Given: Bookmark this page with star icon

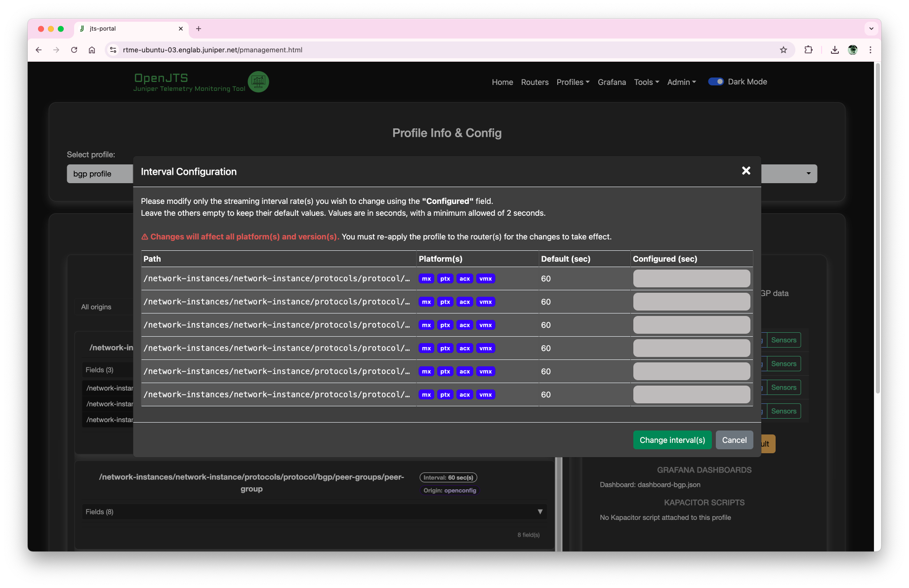Looking at the screenshot, I should 783,50.
